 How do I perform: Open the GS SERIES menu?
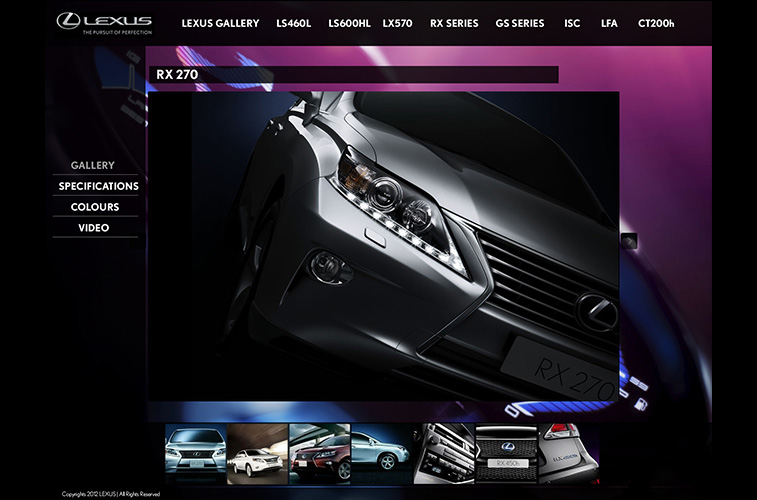point(519,23)
